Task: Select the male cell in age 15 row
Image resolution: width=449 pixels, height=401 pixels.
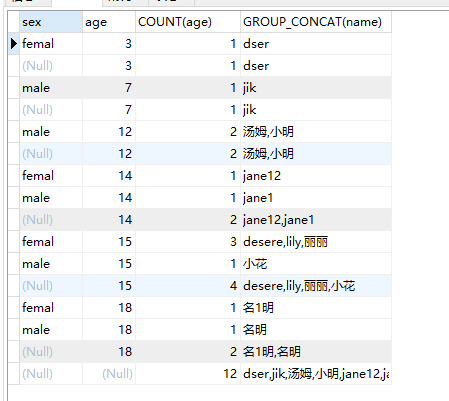Action: tap(51, 264)
